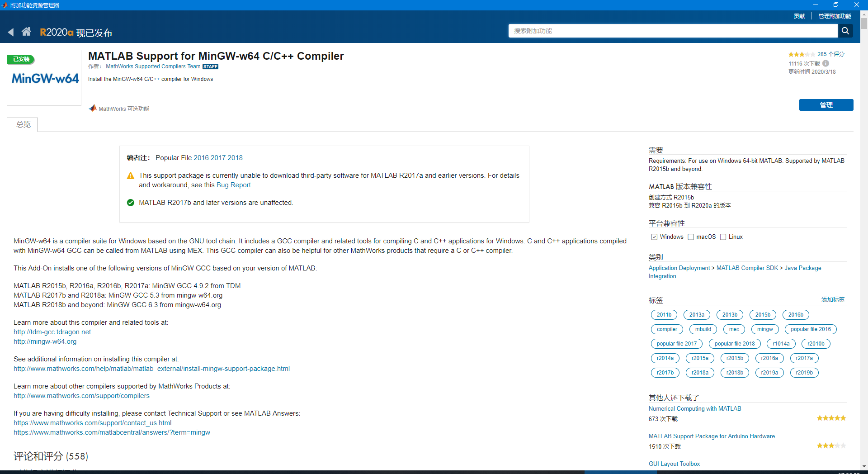Open the Add-On Explorer home page

tap(27, 32)
